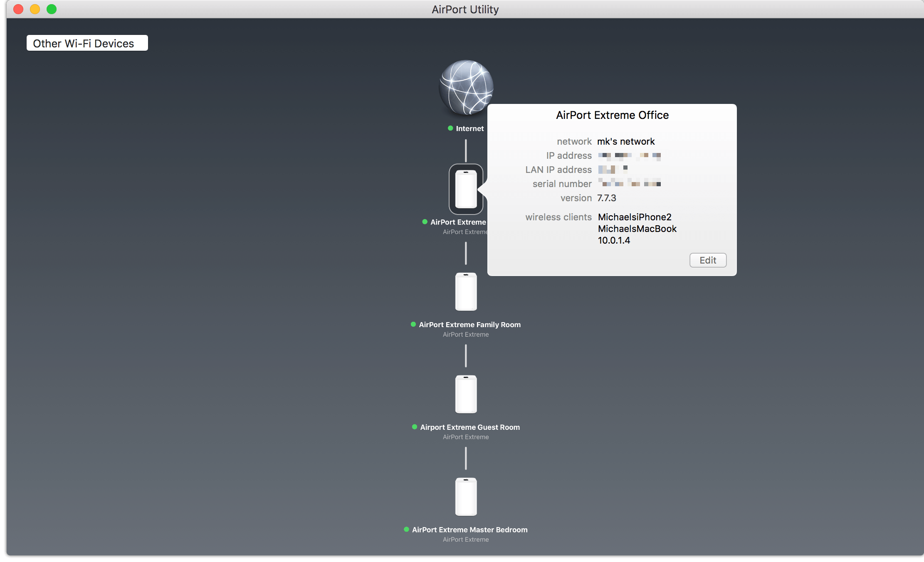This screenshot has width=924, height=562.
Task: Click the status dot beside Guest Room
Action: pyautogui.click(x=415, y=427)
